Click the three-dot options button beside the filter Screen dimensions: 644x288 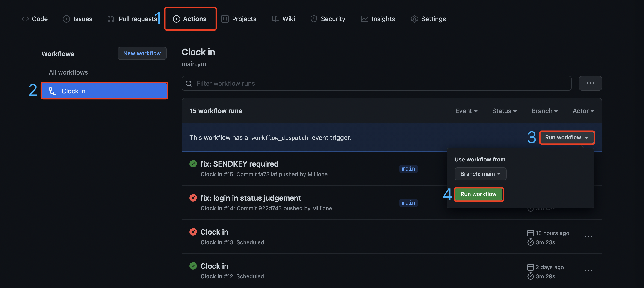(590, 83)
